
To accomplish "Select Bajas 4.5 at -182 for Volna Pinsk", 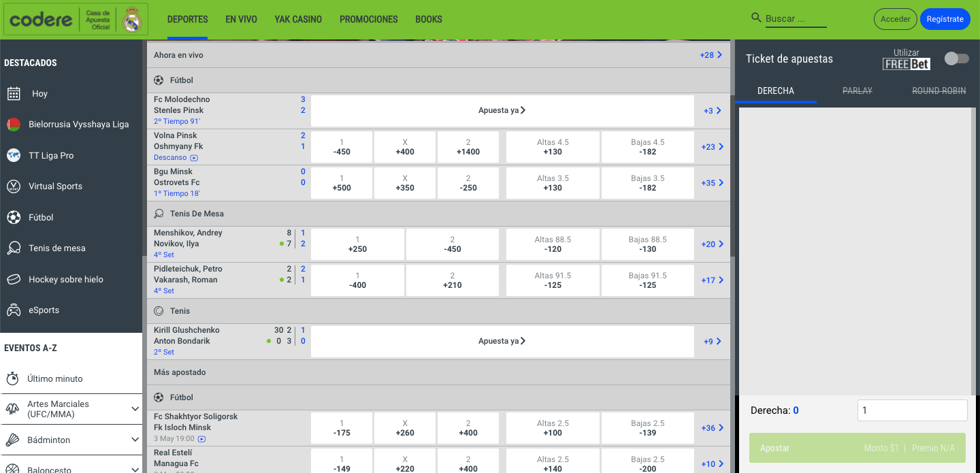I will point(648,147).
